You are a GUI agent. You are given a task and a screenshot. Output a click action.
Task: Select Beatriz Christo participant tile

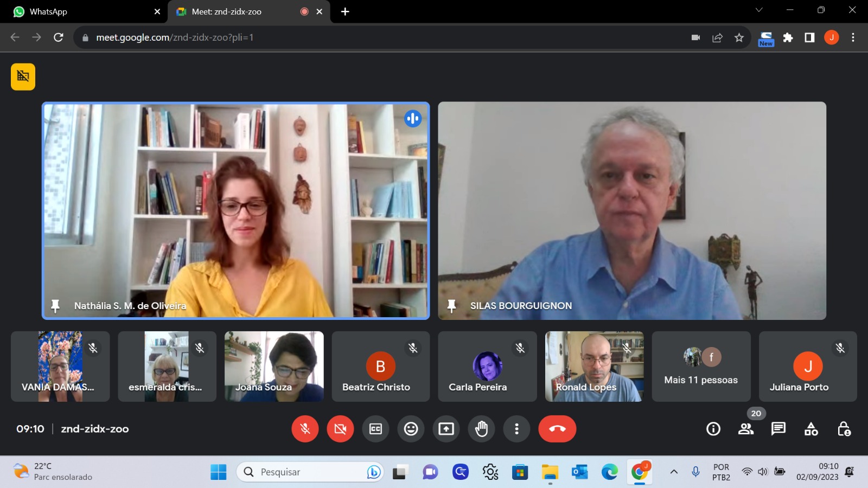381,367
